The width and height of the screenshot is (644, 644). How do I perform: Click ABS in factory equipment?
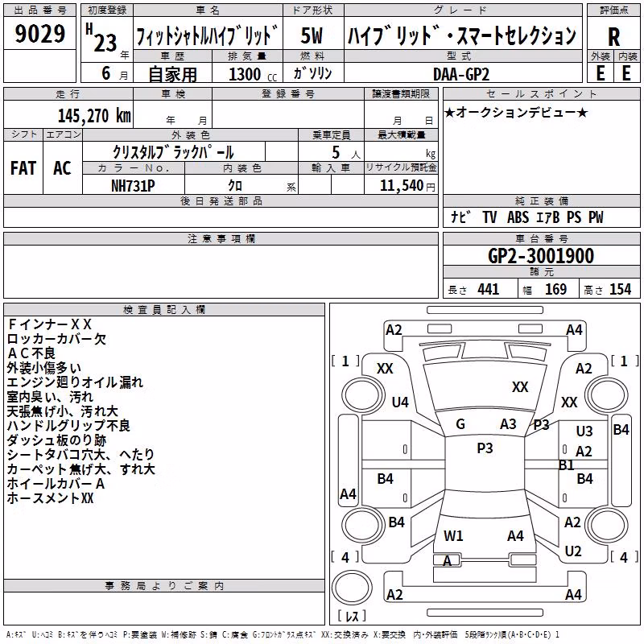(x=518, y=217)
